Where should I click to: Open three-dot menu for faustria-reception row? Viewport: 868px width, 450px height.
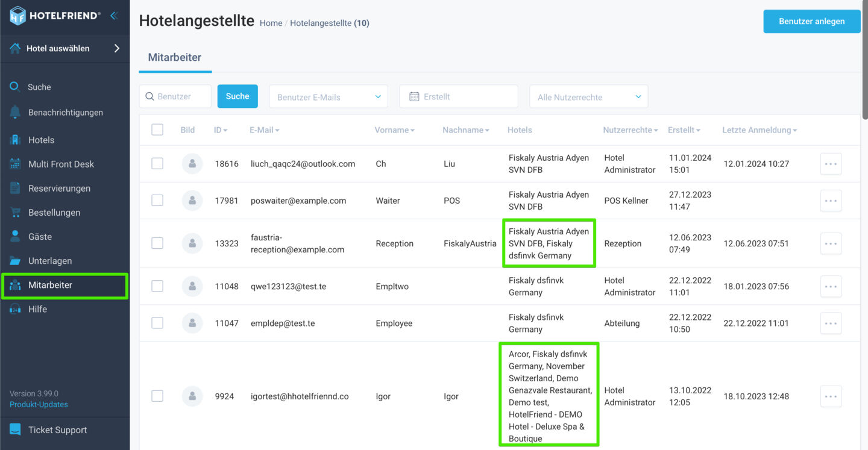point(831,243)
